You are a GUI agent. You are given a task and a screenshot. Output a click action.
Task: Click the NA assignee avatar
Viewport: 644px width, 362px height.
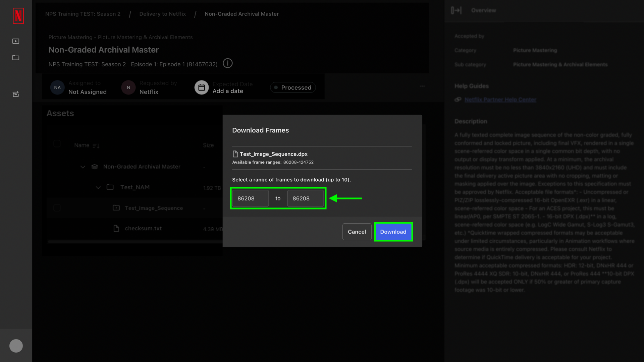pos(57,87)
